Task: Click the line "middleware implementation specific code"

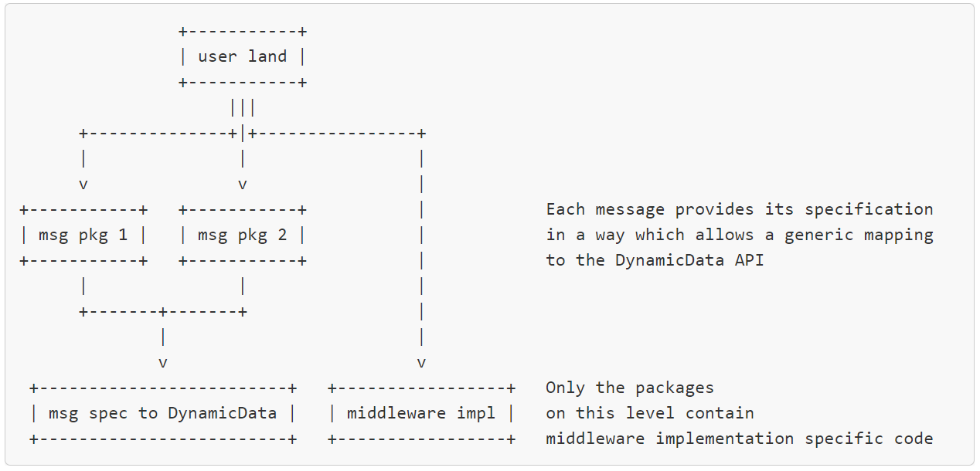Action: [x=740, y=439]
